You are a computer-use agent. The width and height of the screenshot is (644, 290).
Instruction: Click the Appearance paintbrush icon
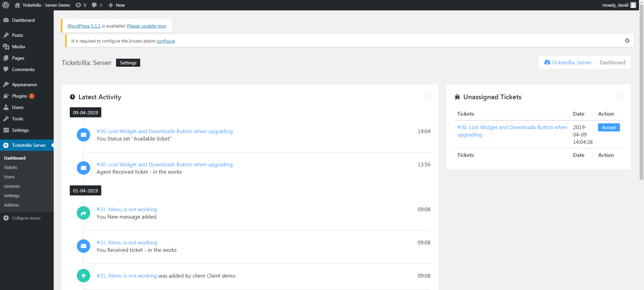click(6, 84)
